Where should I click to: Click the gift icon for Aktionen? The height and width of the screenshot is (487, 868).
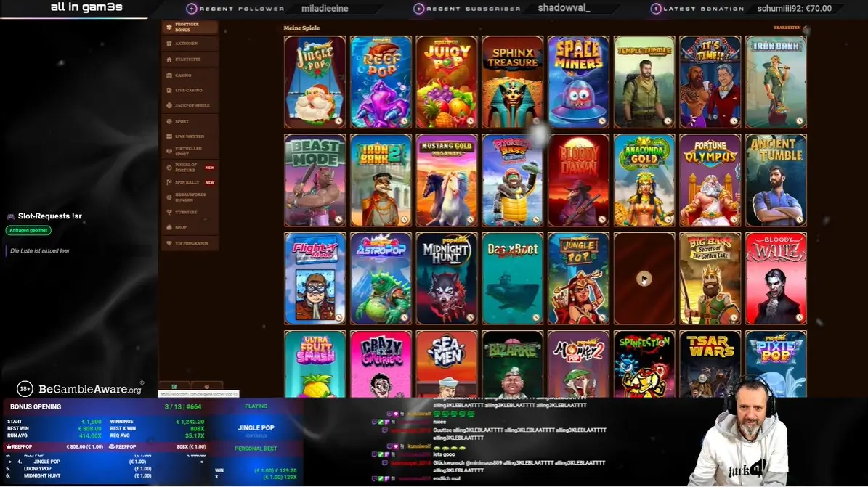point(169,43)
